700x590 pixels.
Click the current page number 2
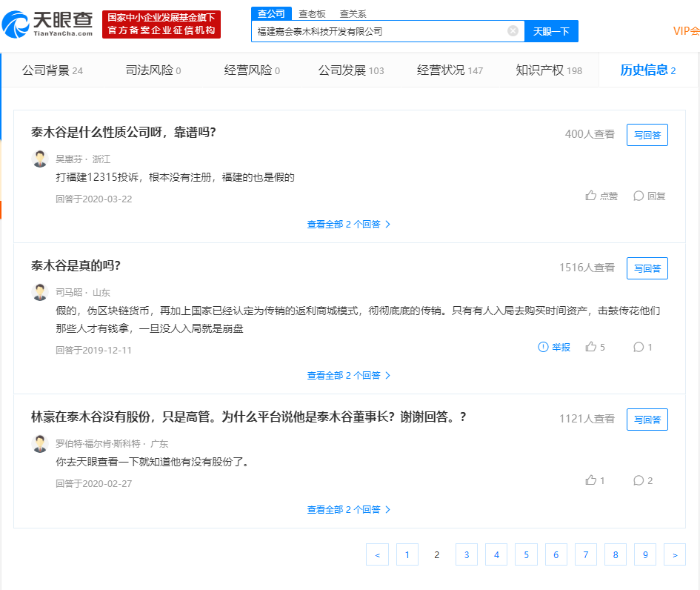[436, 554]
